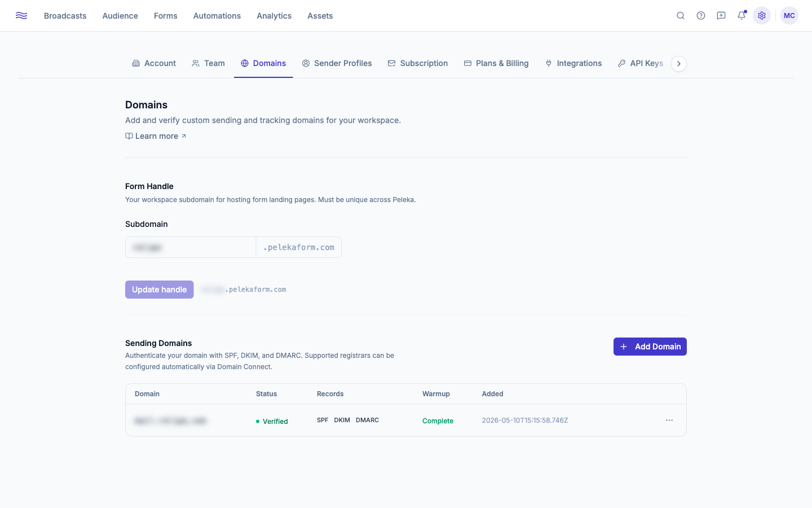
Task: Open the feedback message icon
Action: [x=721, y=16]
